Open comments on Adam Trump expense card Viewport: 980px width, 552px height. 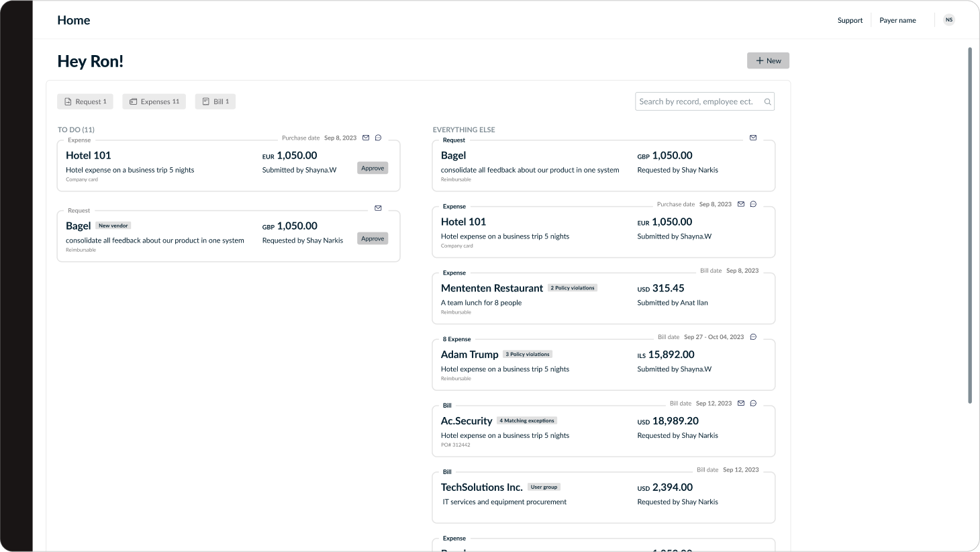click(753, 337)
